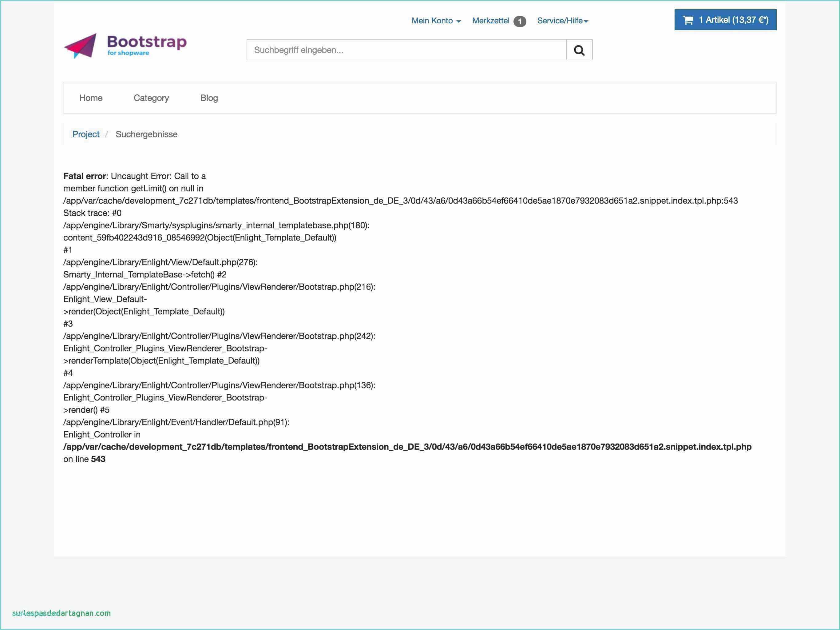
Task: Select the Blog menu item
Action: click(x=210, y=98)
